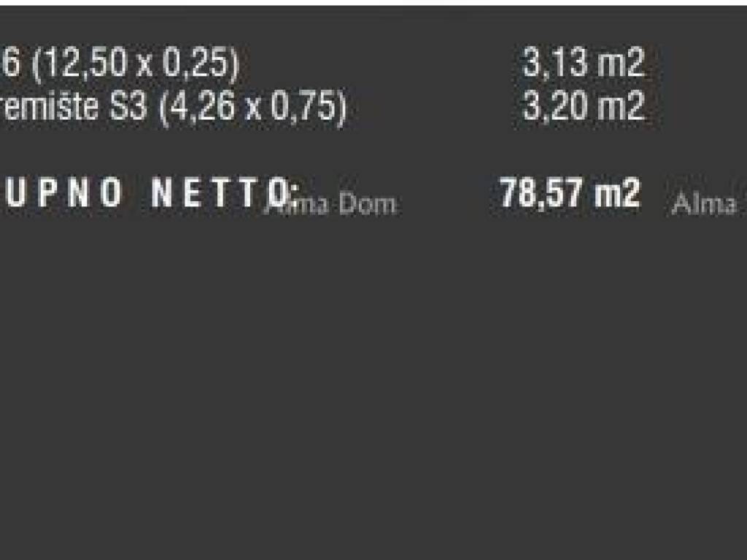Viewport: 747px width, 560px height.
Task: Click the m2 unit after 3,20
Action: (x=621, y=108)
